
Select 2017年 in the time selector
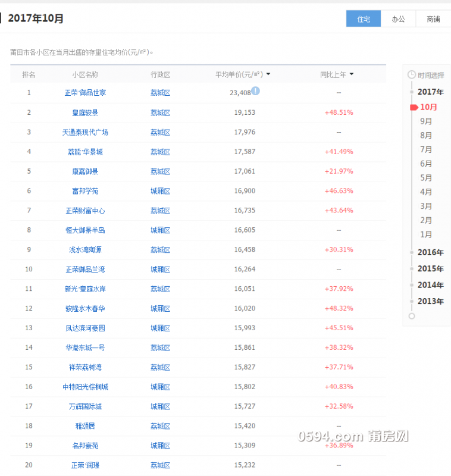[x=431, y=92]
